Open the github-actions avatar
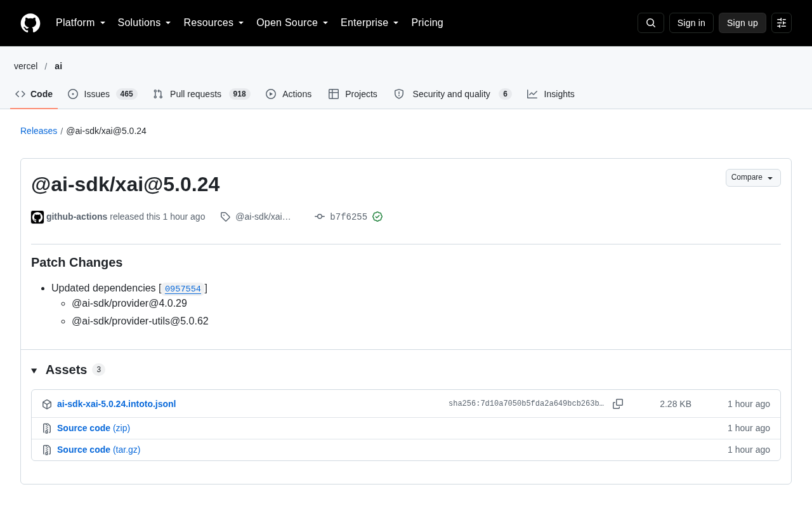This screenshot has width=812, height=508. point(37,217)
